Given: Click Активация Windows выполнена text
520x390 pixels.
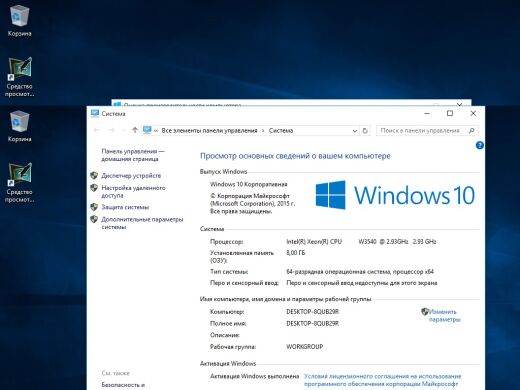Looking at the screenshot, I should [254, 376].
